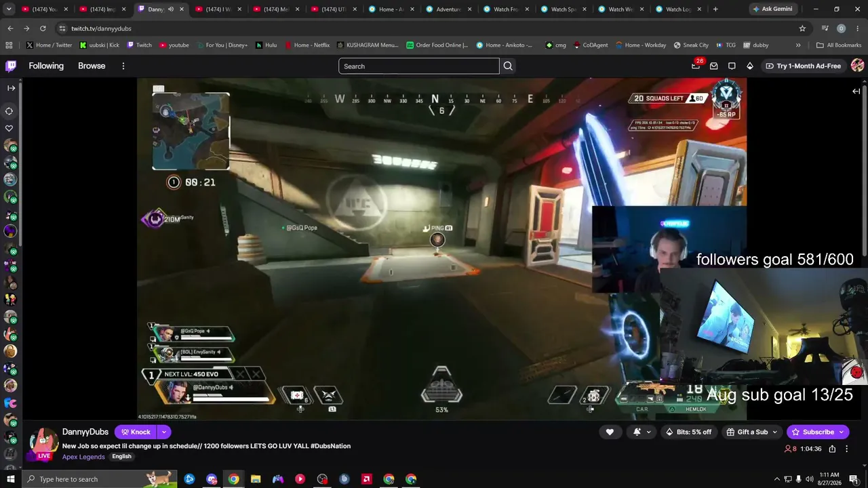Image resolution: width=868 pixels, height=488 pixels.
Task: Open the Home / Twitter bookmark
Action: [49, 45]
